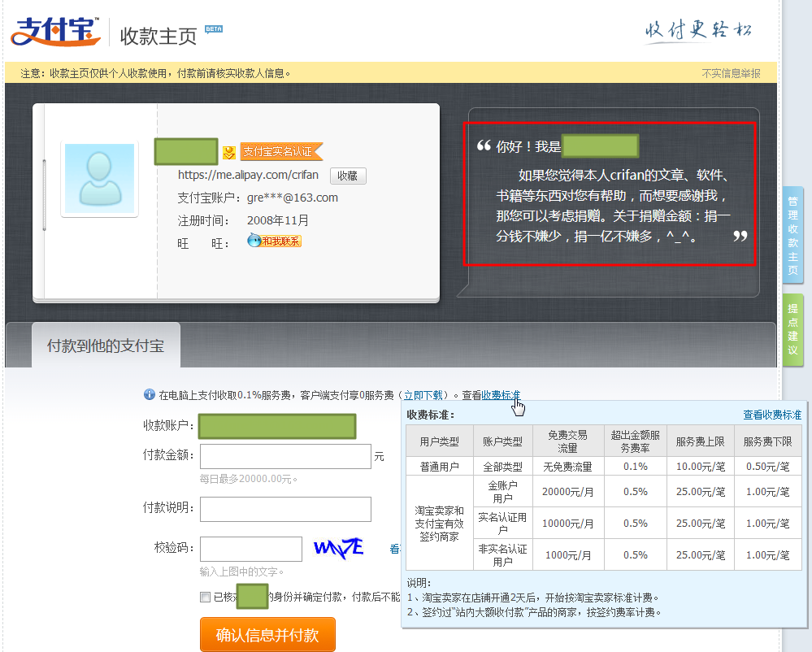812x652 pixels.
Task: Open the 立即下载 link
Action: [423, 395]
